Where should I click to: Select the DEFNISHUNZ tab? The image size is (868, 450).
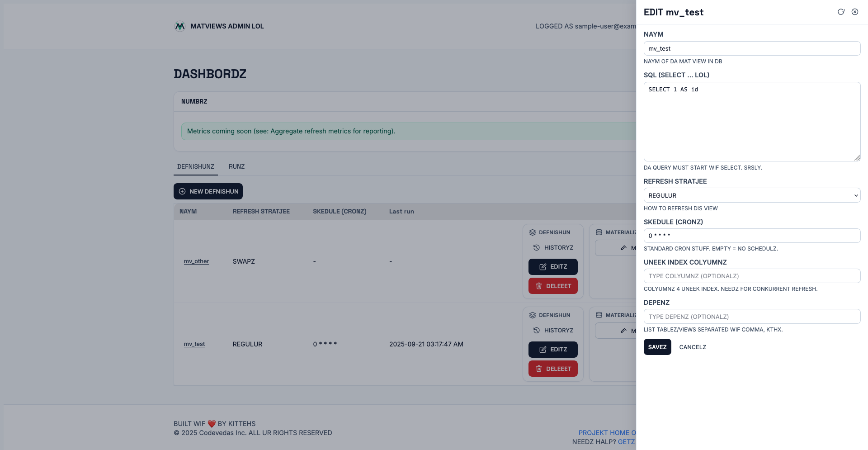point(195,166)
